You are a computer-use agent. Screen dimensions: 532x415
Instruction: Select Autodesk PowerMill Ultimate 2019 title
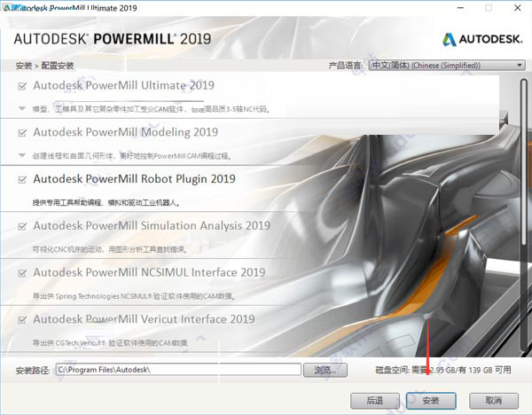(124, 85)
